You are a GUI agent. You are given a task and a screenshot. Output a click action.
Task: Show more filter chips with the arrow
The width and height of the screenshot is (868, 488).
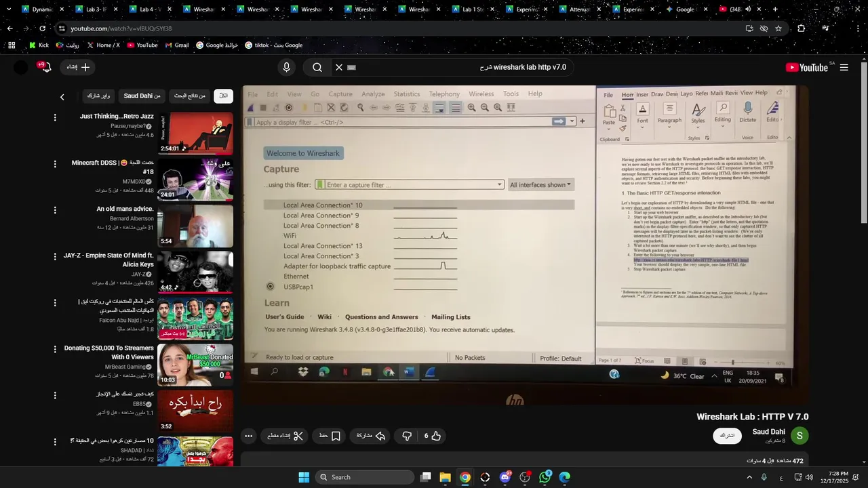point(62,97)
